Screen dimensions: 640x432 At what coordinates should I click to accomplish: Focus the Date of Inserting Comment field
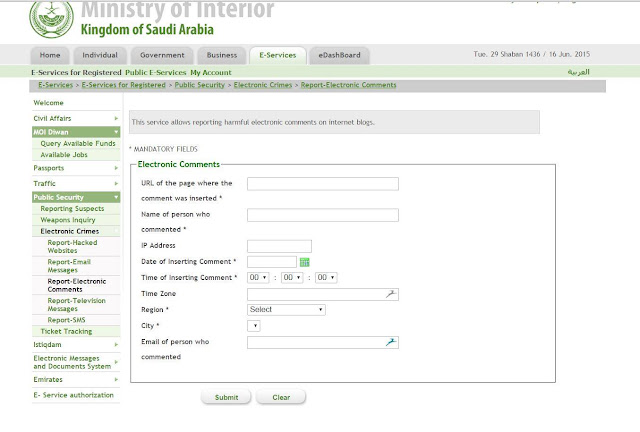(x=272, y=262)
